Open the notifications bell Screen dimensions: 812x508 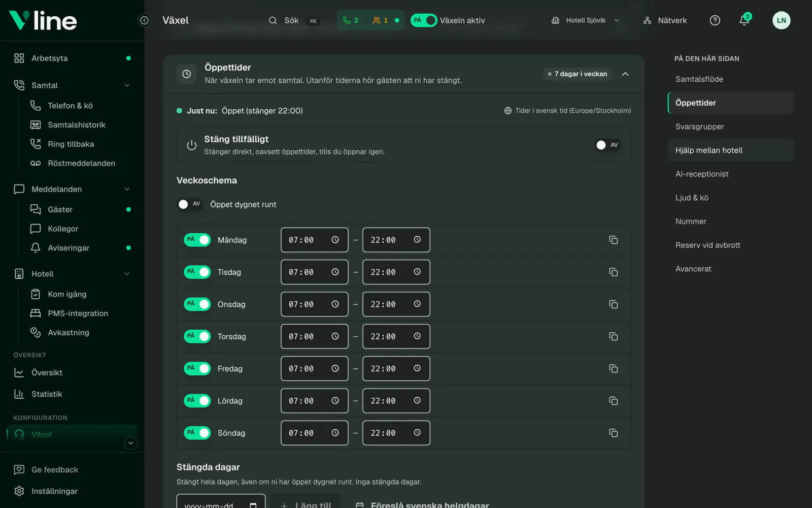click(x=744, y=20)
